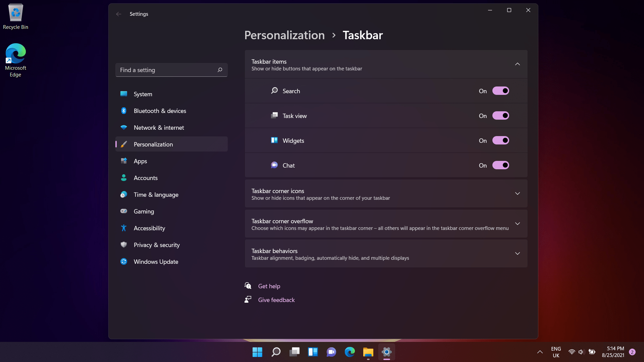Open the Widgets icon on the taskbar
The height and width of the screenshot is (362, 644).
(x=313, y=352)
